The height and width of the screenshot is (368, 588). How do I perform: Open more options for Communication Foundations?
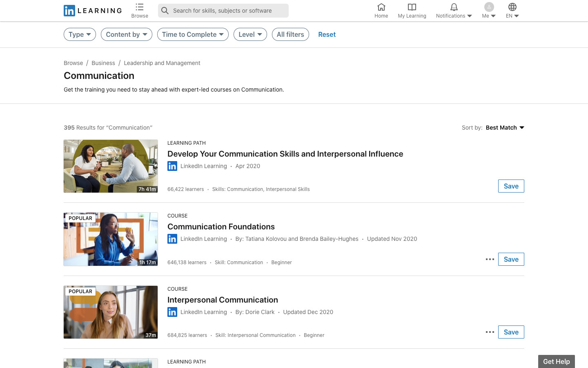[490, 259]
